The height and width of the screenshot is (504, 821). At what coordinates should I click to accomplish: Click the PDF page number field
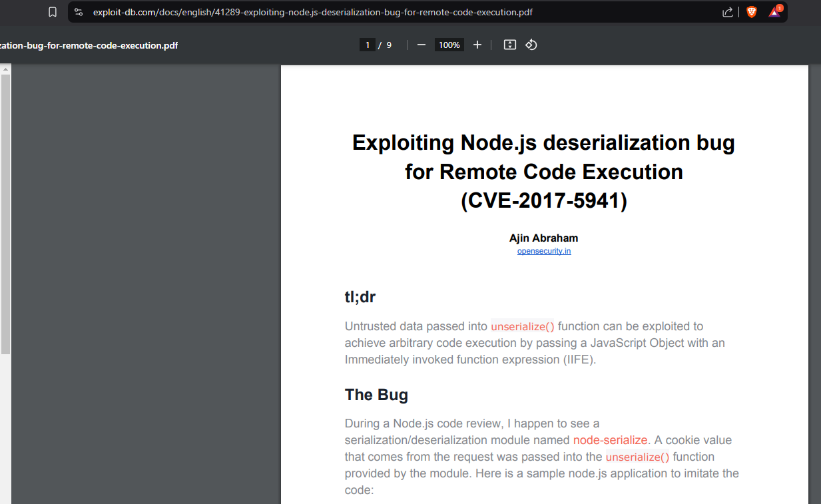coord(367,45)
